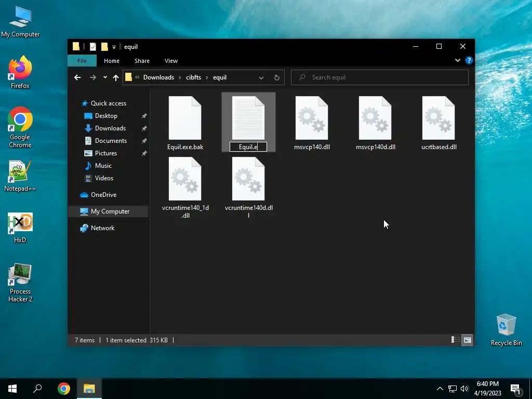This screenshot has width=532, height=399.
Task: Select the msvcp140.dll file icon
Action: click(312, 118)
